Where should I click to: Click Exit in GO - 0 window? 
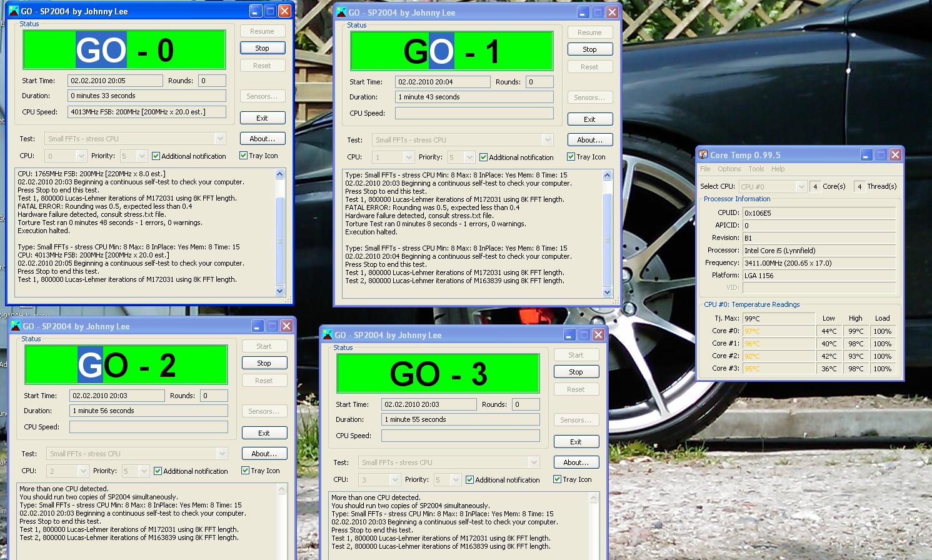(x=263, y=118)
